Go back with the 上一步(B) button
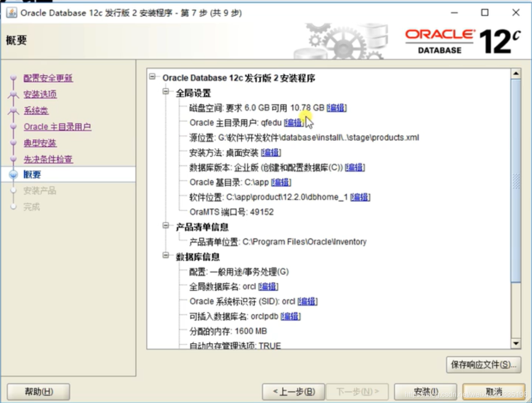This screenshot has height=403, width=532. [293, 392]
